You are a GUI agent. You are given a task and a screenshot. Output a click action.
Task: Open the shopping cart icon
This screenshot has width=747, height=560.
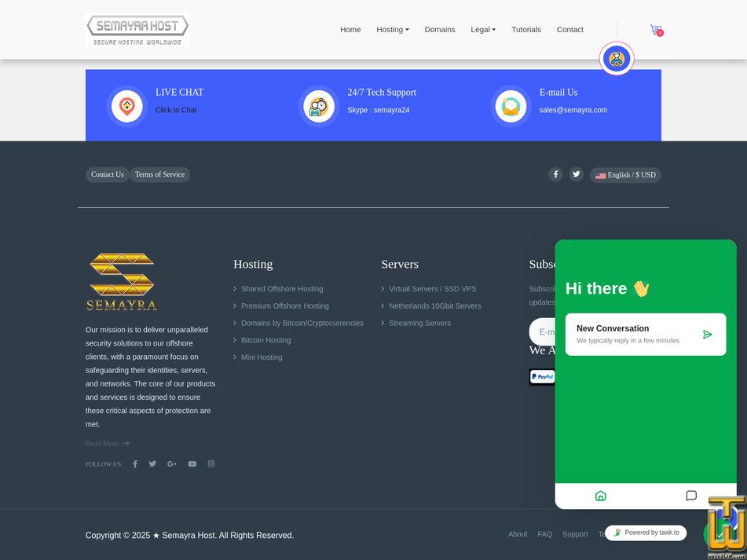[655, 30]
